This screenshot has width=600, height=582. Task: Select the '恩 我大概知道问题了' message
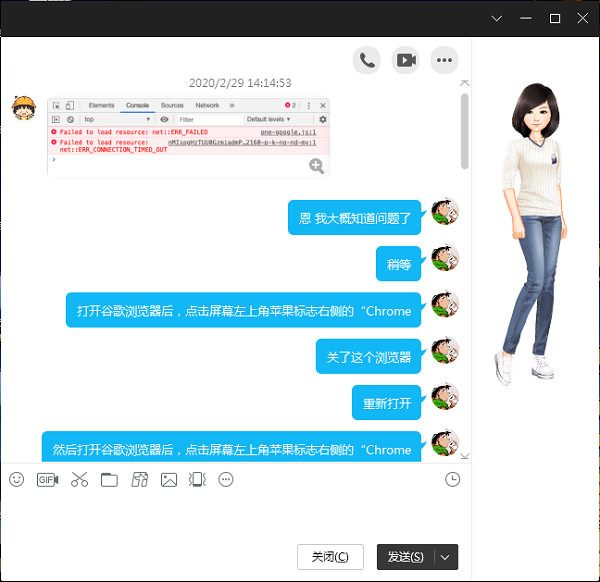[x=354, y=218]
